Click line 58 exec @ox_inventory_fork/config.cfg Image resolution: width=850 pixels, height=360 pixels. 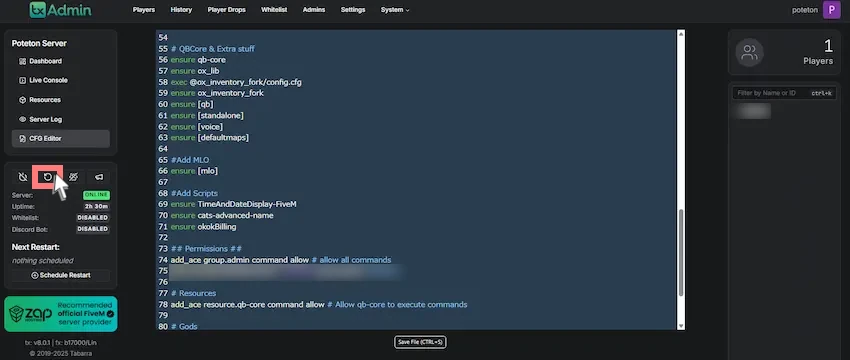coord(236,82)
